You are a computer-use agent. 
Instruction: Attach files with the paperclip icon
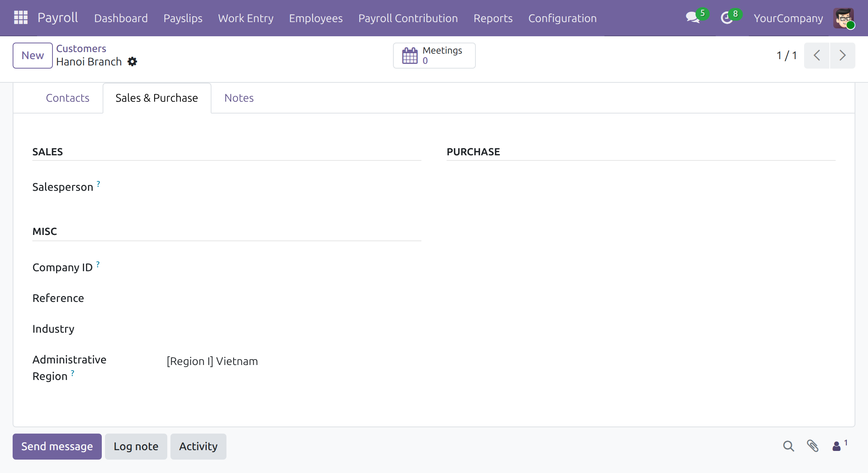(812, 446)
